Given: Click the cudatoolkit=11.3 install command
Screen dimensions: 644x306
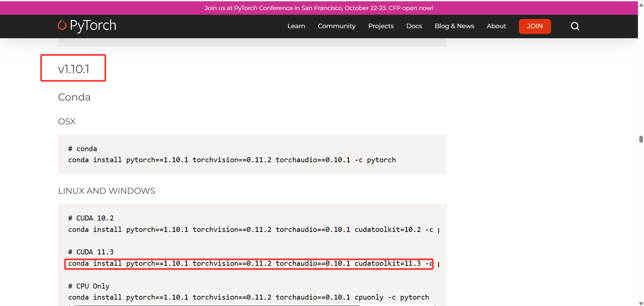Looking at the screenshot, I should click(x=254, y=264).
